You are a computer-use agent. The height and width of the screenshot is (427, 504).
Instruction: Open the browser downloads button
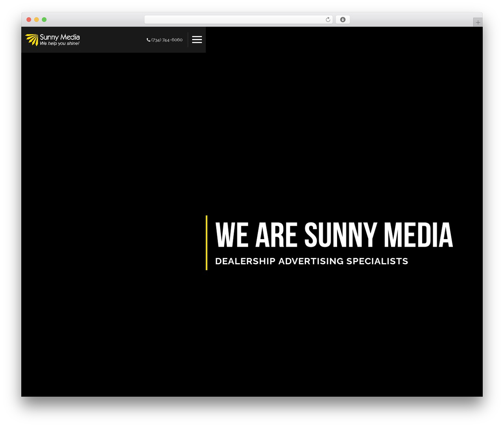pos(343,20)
